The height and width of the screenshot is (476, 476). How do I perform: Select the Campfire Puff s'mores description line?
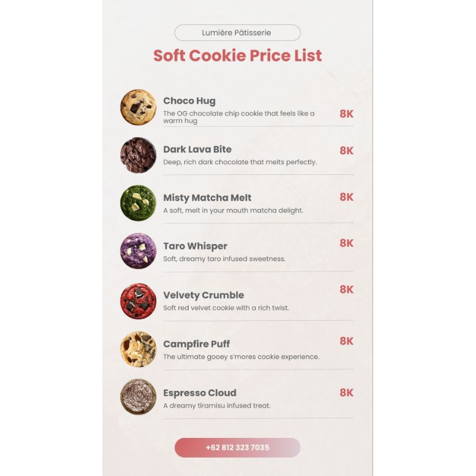pos(241,357)
